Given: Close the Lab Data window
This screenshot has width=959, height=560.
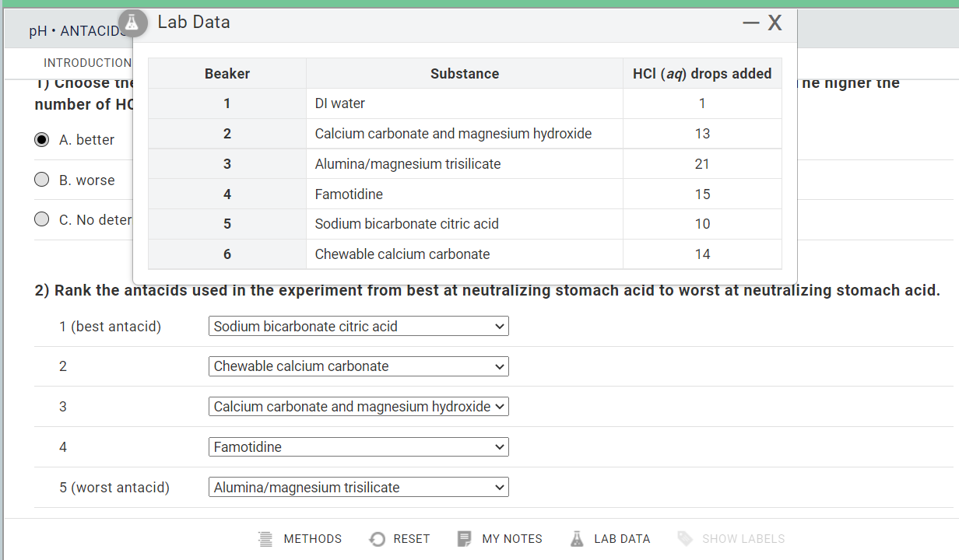Looking at the screenshot, I should coord(775,23).
